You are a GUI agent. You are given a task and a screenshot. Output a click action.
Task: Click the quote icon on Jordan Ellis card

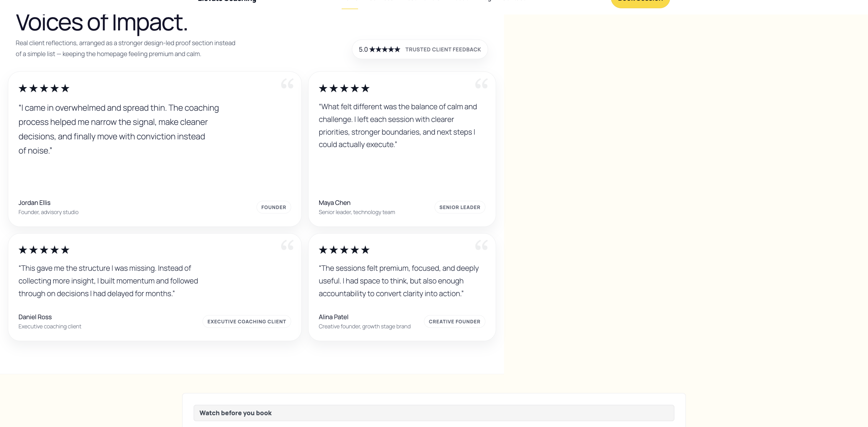coord(287,84)
